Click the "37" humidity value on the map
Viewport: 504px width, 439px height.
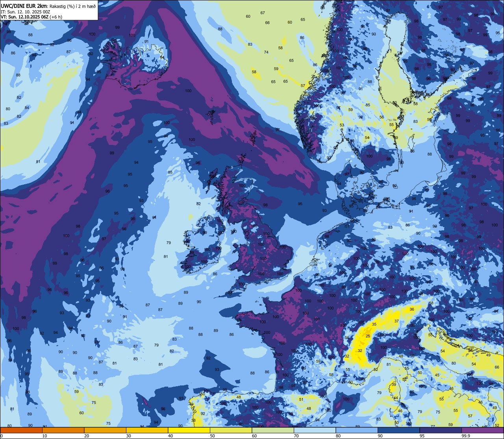coord(397,321)
